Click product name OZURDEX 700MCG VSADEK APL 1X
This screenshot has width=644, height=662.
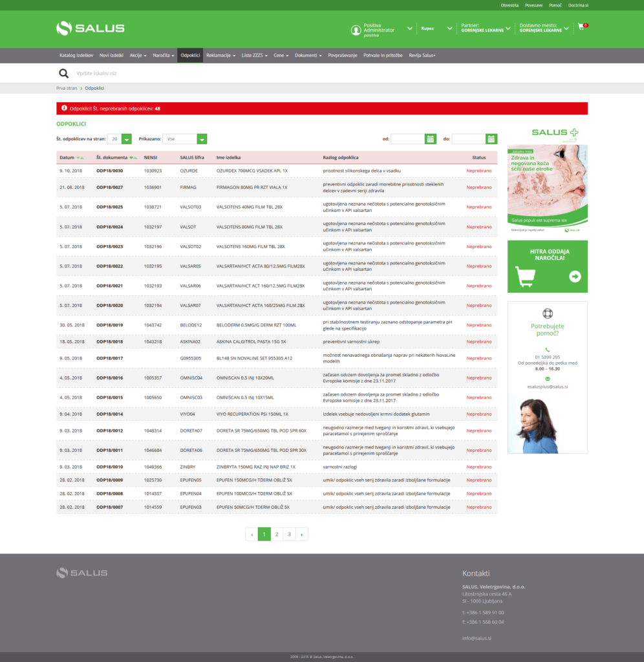[x=252, y=171]
